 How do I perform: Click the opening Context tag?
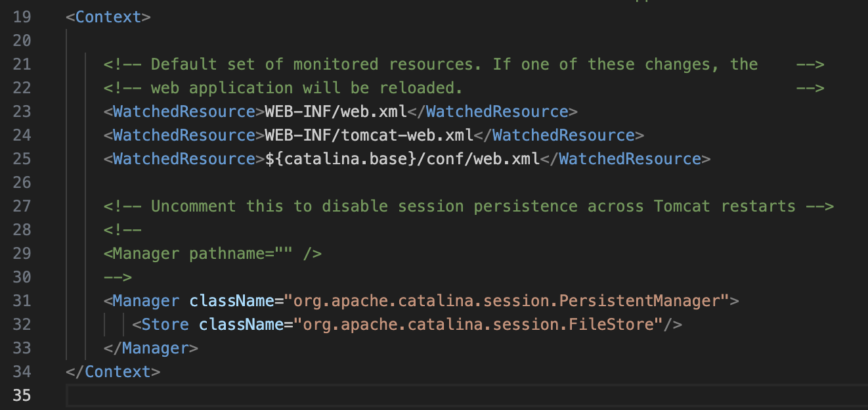108,17
